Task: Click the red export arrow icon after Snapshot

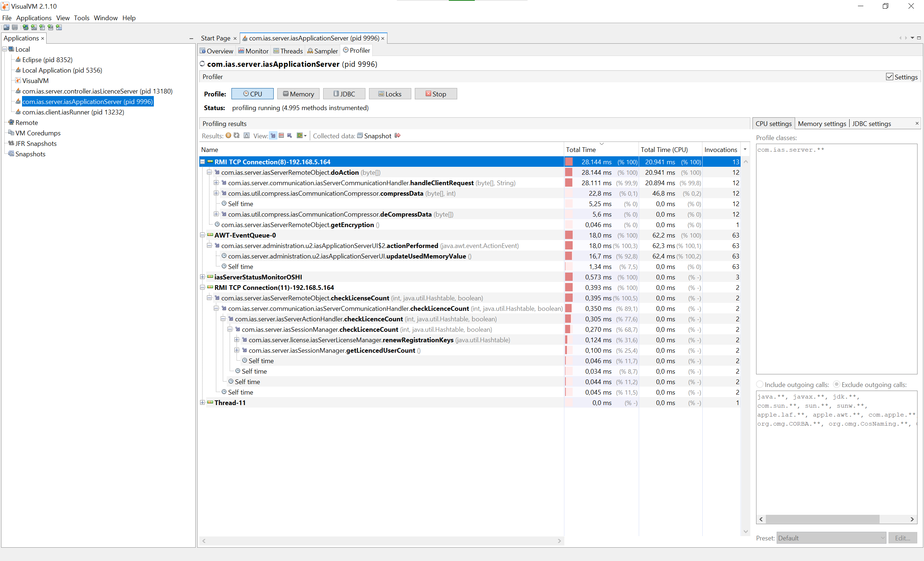Action: click(398, 136)
